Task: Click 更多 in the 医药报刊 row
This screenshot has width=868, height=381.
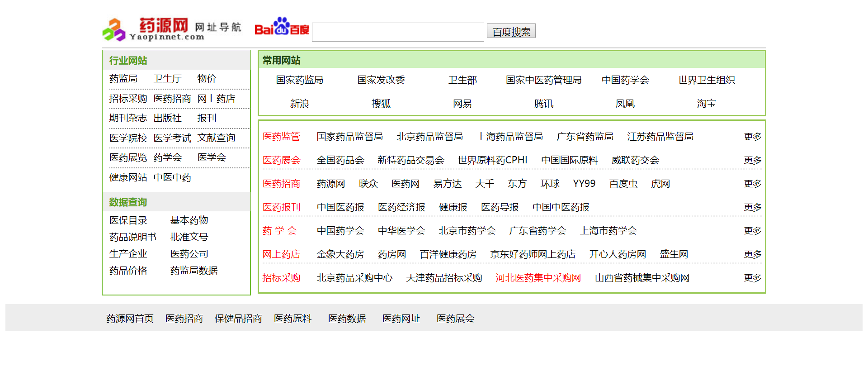Action: click(x=753, y=207)
